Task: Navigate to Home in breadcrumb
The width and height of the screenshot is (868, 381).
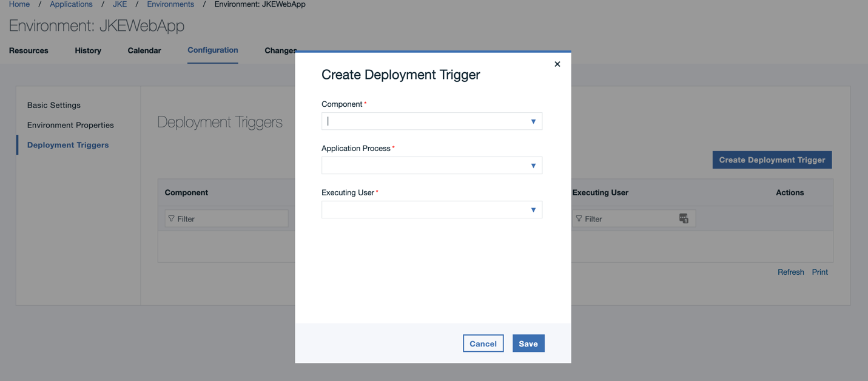Action: 19,4
